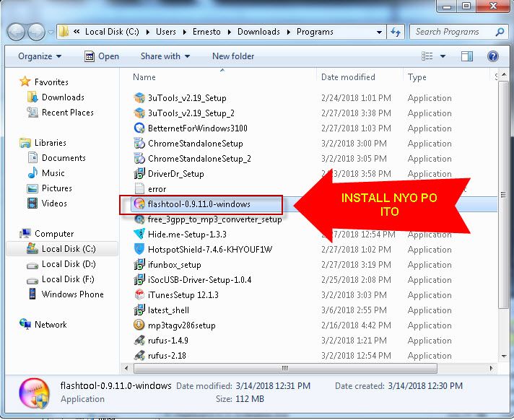Open the 3uTools_v2.19_Setup file icon
The height and width of the screenshot is (420, 514).
pyautogui.click(x=139, y=97)
